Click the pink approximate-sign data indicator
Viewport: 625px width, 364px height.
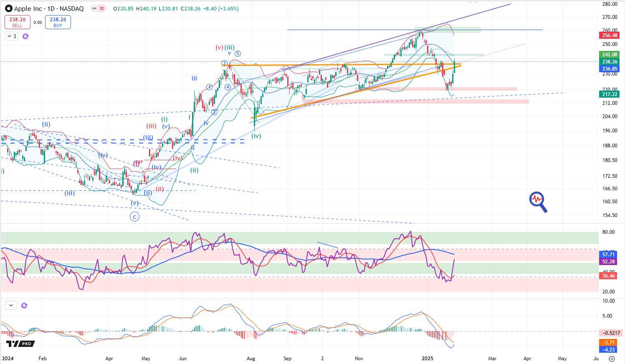pyautogui.click(x=102, y=8)
